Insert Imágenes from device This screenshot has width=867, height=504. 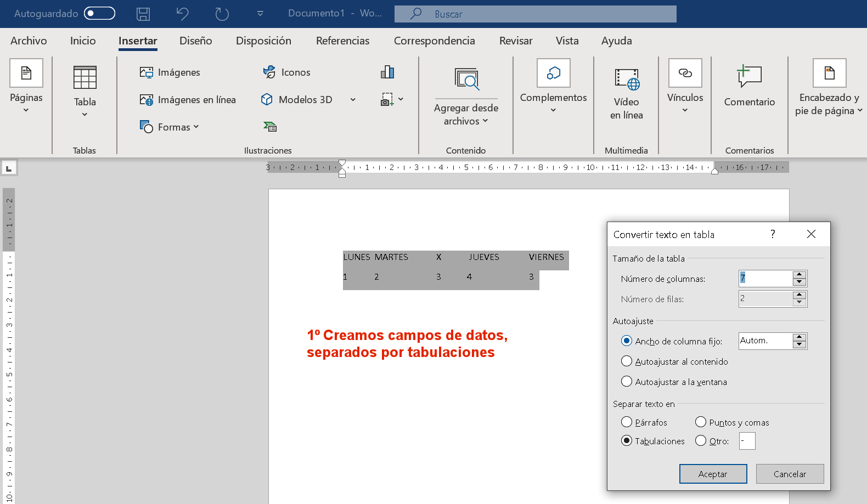[x=170, y=72]
